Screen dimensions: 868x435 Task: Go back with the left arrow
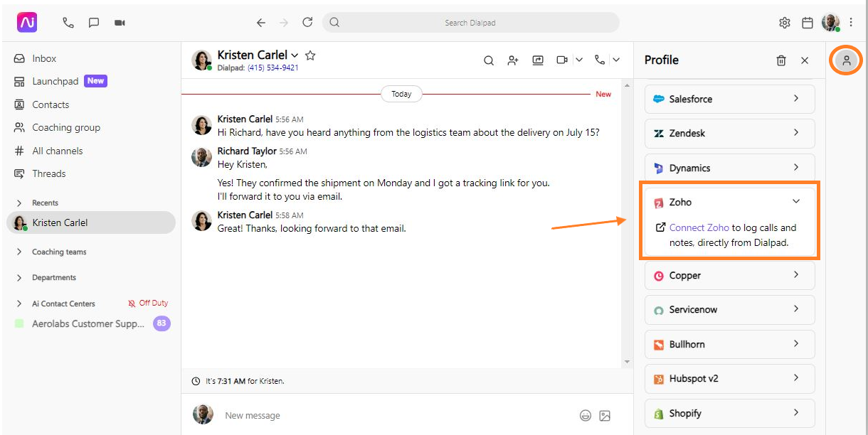[261, 23]
